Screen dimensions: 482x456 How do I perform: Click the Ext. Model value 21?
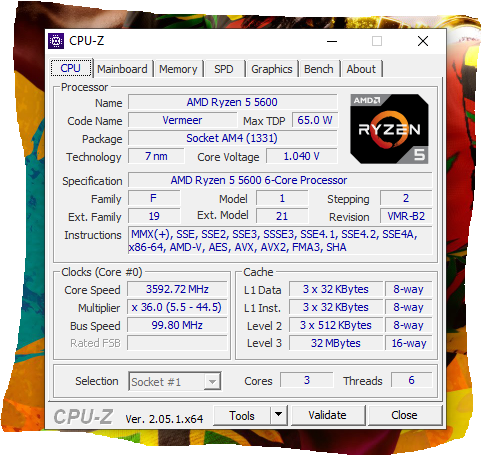coord(282,216)
